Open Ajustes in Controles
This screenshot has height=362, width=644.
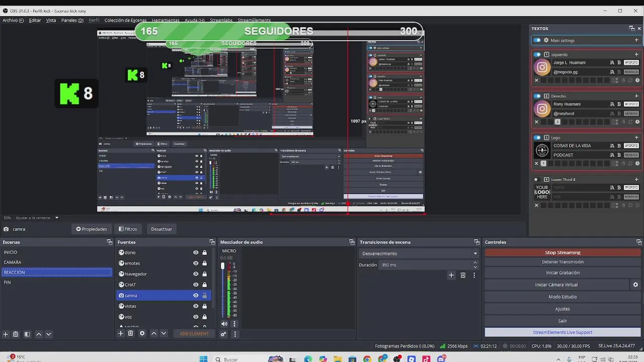562,309
